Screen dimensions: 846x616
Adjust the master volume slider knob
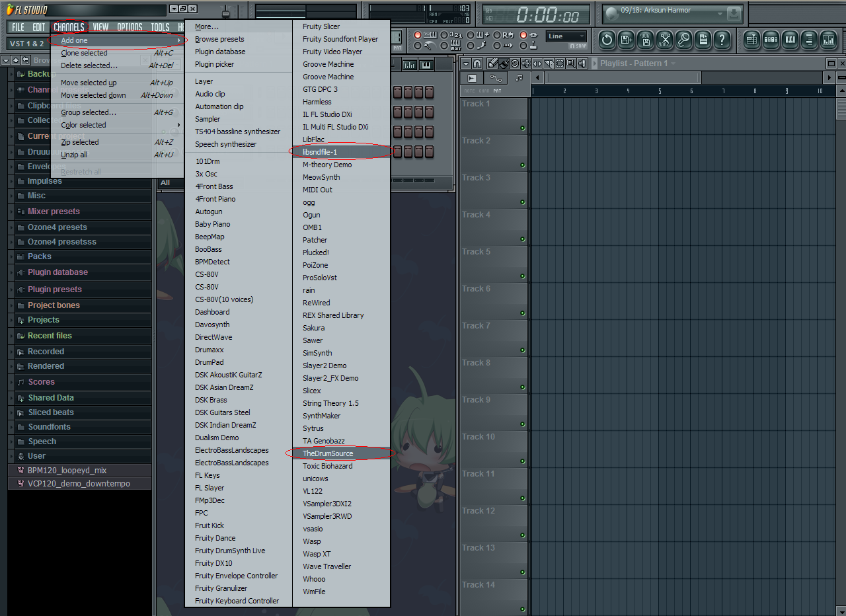(x=226, y=13)
